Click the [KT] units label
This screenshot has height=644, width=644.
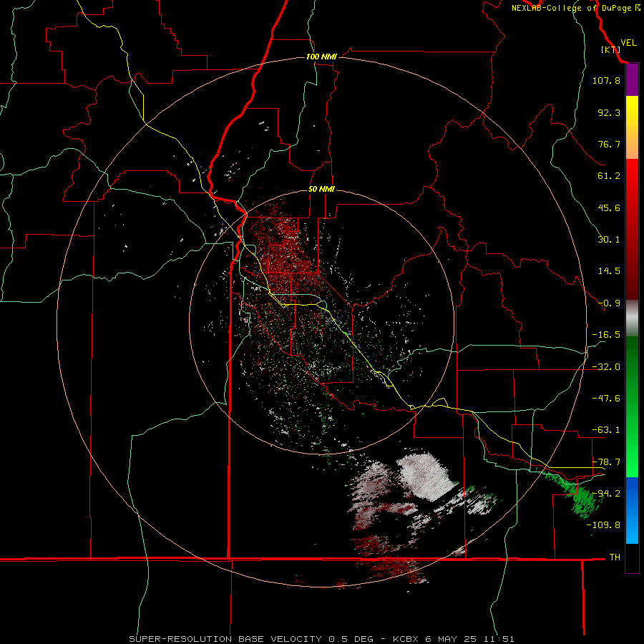pos(610,49)
